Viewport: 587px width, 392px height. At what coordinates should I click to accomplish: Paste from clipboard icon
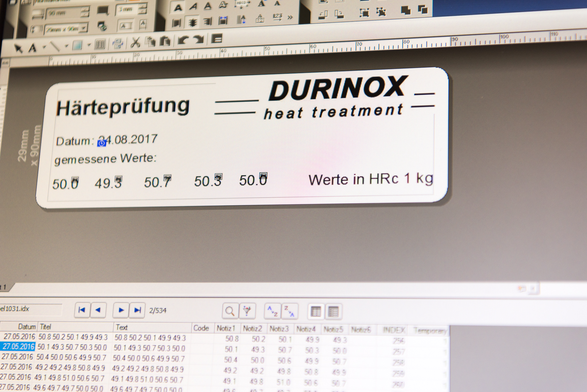[165, 41]
